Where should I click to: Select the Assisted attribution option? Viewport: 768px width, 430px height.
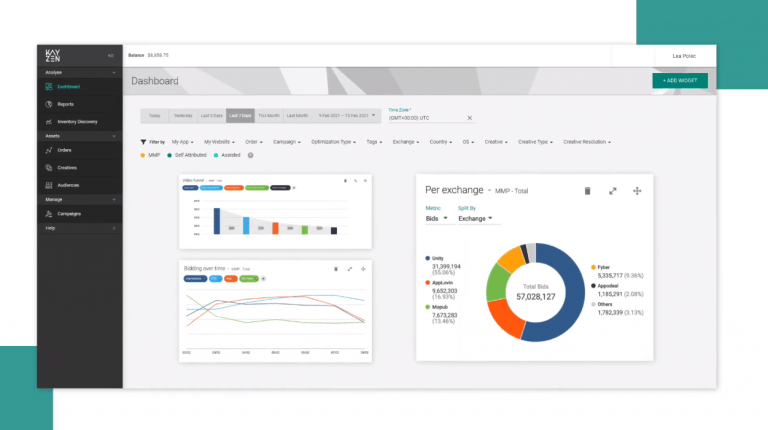[x=230, y=155]
